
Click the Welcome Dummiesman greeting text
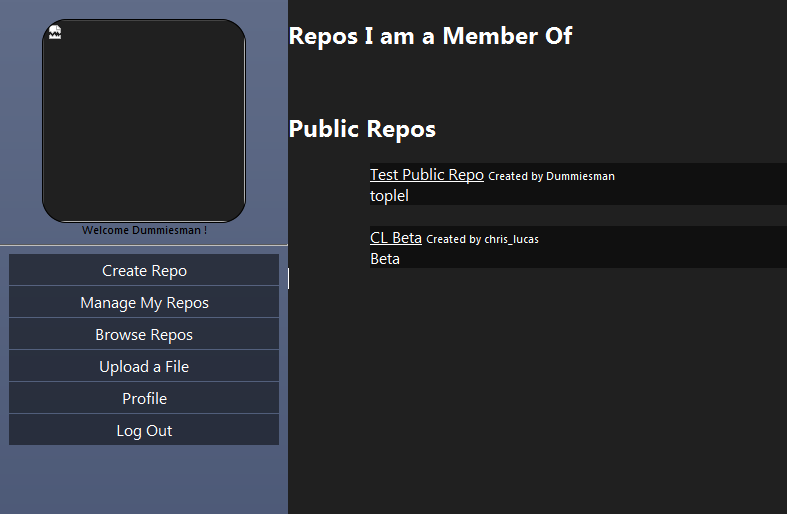click(x=145, y=230)
